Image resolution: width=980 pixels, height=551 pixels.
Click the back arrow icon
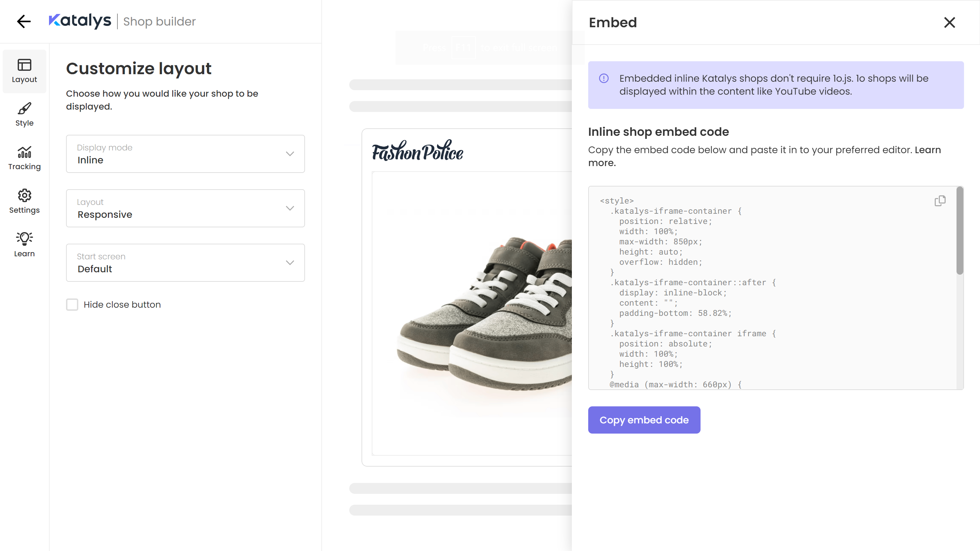point(23,22)
